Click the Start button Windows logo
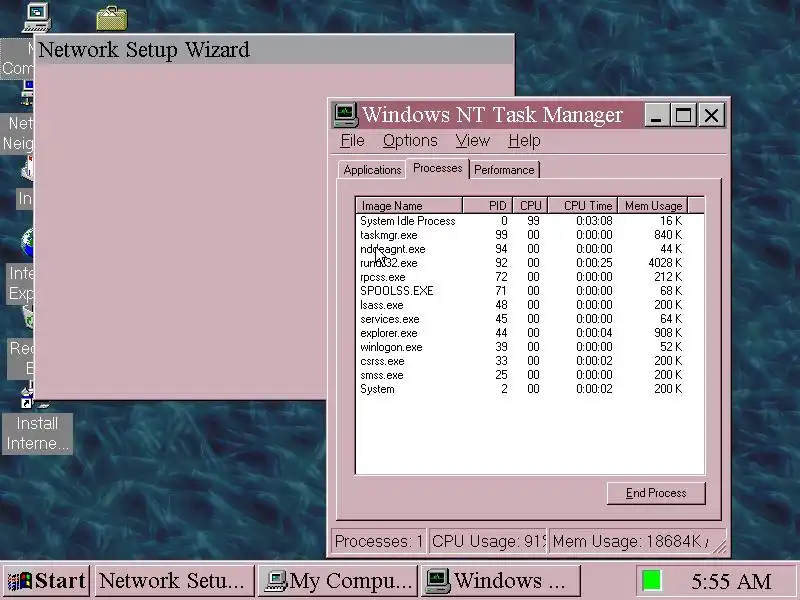 pyautogui.click(x=20, y=581)
